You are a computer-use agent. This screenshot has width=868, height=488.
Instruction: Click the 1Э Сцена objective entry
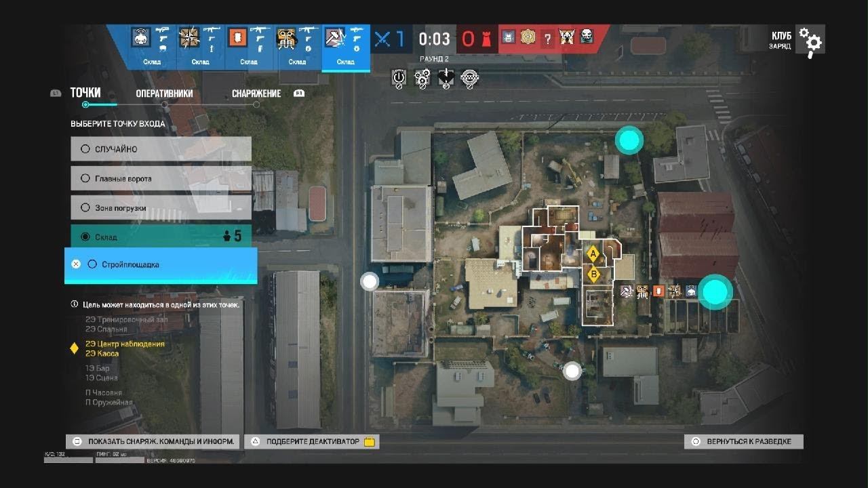tap(102, 378)
